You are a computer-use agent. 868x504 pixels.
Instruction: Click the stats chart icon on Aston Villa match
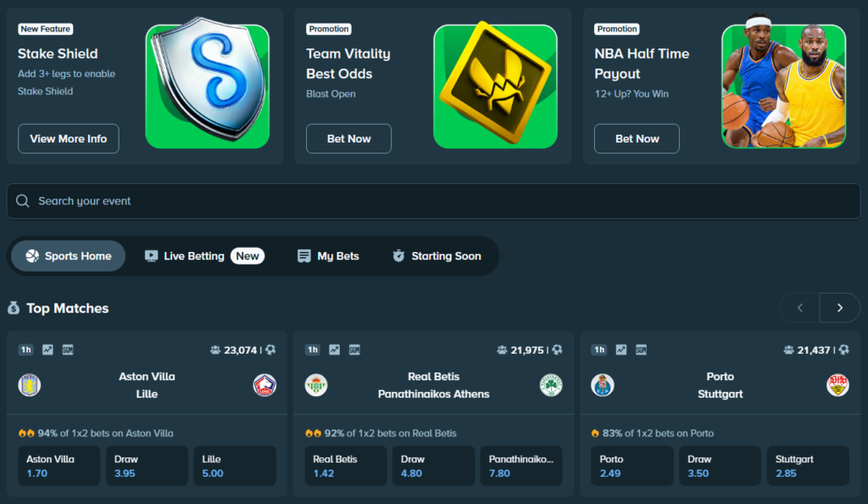[x=47, y=350]
